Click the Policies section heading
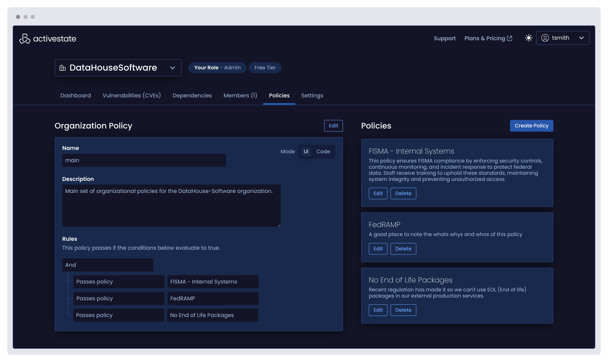Viewport: 608px width, 364px height. (x=376, y=126)
